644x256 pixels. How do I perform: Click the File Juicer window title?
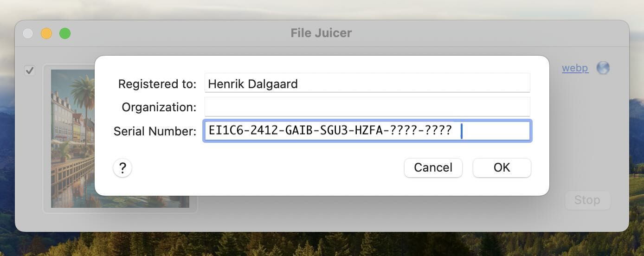tap(322, 33)
